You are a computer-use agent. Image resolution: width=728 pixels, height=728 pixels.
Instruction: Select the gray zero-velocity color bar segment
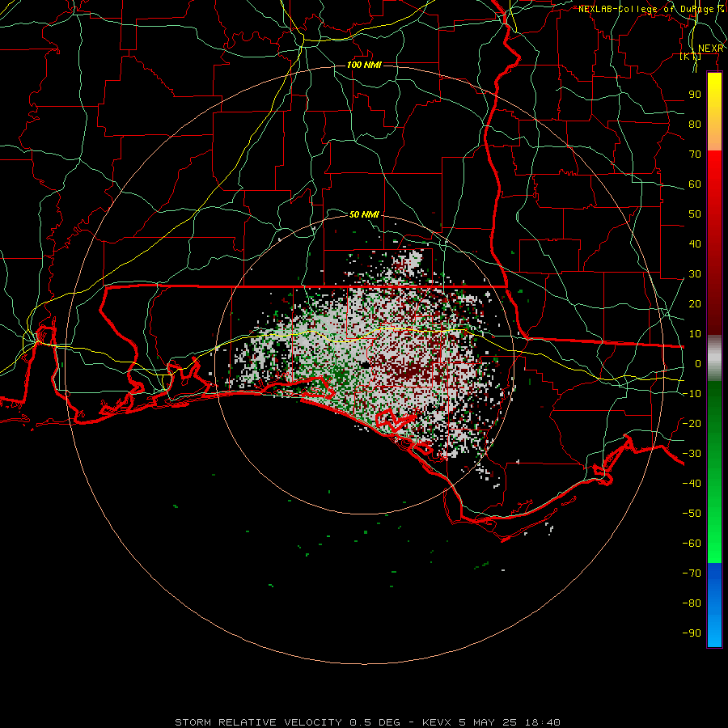tap(714, 358)
